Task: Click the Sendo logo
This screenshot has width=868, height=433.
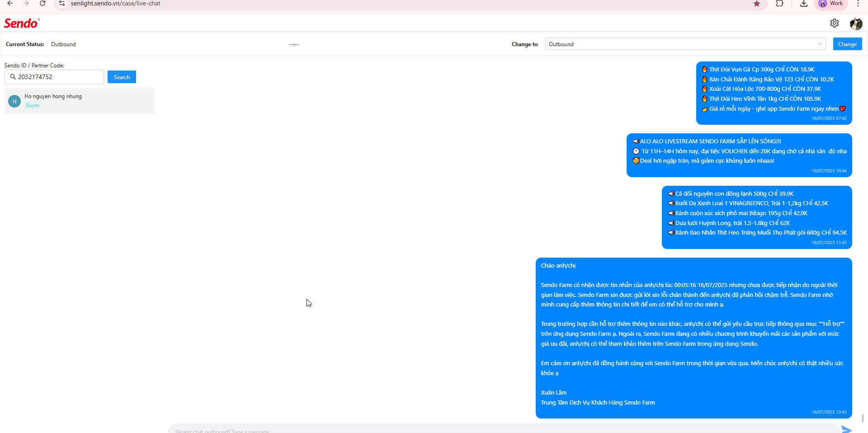Action: click(22, 23)
